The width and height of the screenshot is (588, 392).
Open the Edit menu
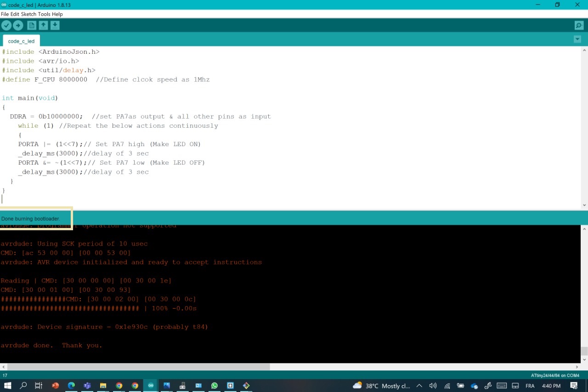point(15,14)
